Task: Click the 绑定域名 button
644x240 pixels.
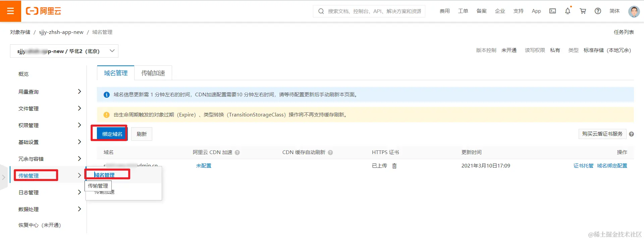Action: point(112,134)
